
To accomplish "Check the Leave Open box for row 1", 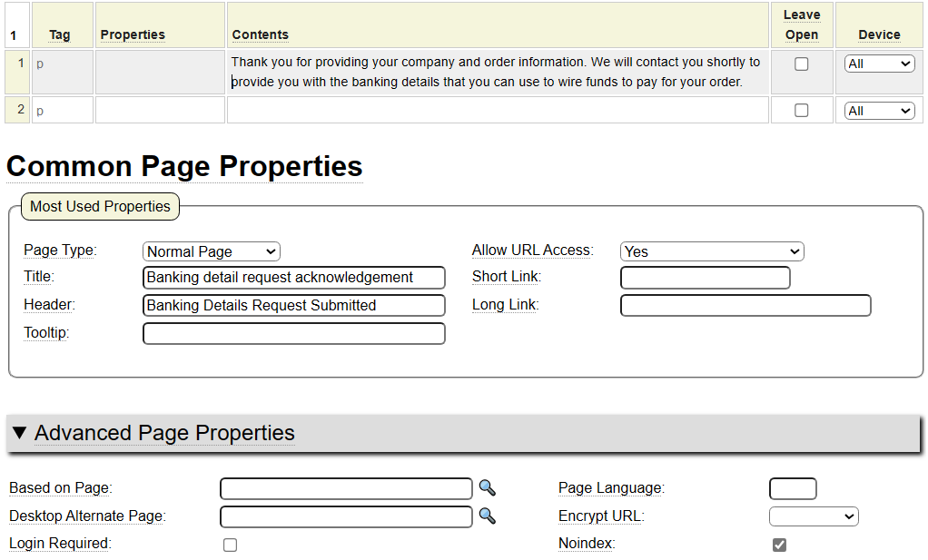I will (802, 64).
